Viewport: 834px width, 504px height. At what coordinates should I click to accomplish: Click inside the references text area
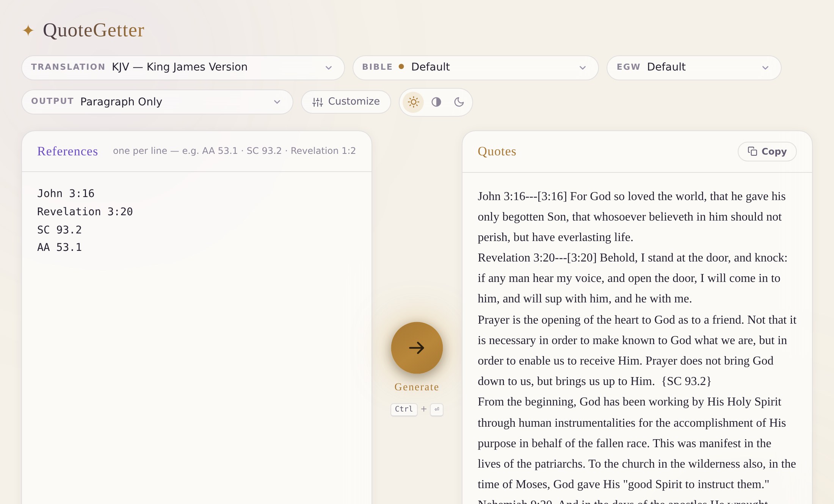(197, 337)
